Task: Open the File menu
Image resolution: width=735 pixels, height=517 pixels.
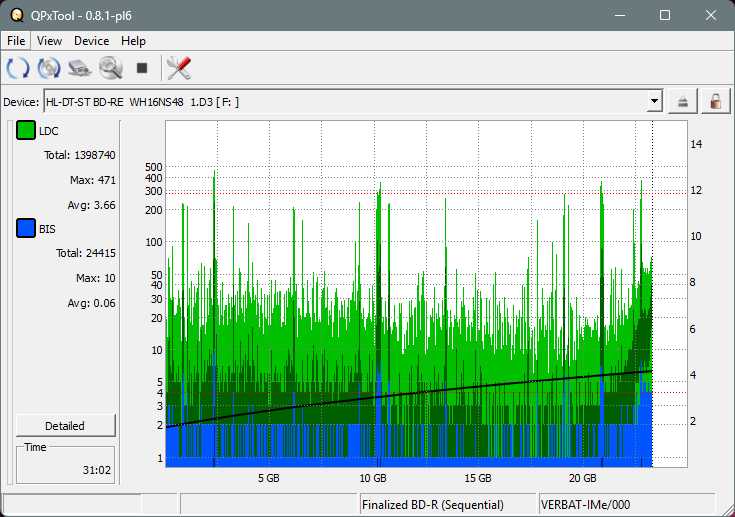Action: coord(16,41)
